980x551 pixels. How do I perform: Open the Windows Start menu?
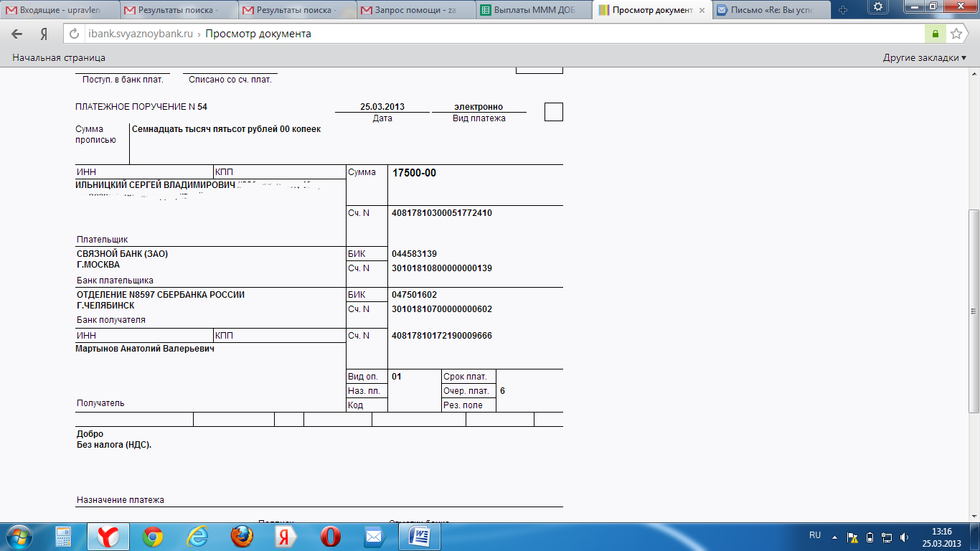(19, 537)
